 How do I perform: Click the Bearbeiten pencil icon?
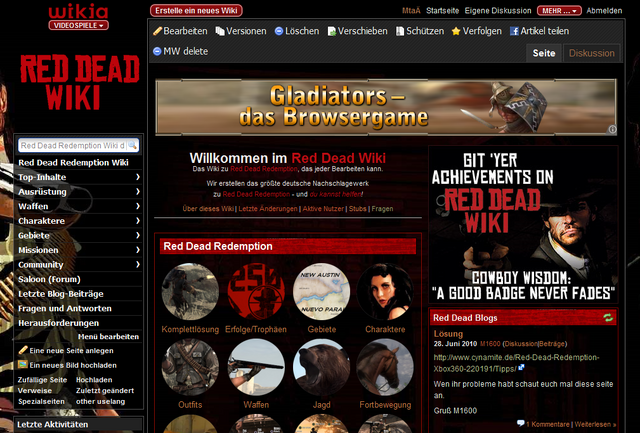pos(157,31)
